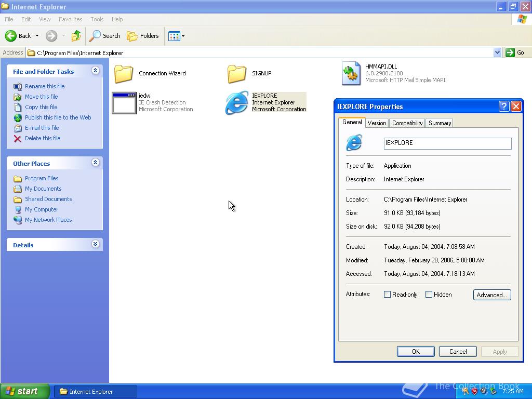The height and width of the screenshot is (399, 532).
Task: Click the Views grid toolbar icon
Action: pos(174,36)
